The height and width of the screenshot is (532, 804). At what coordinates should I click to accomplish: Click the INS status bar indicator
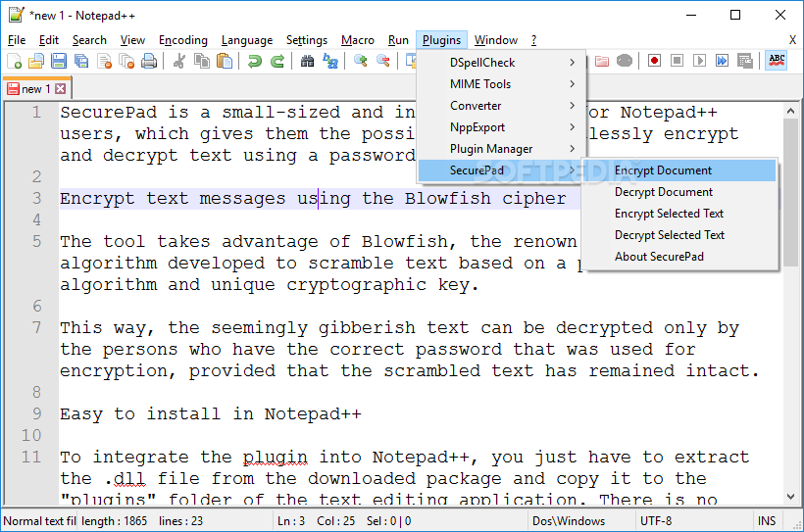point(767,521)
